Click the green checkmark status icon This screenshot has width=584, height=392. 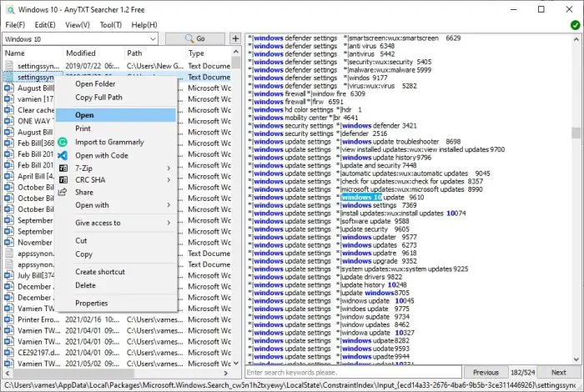click(x=575, y=25)
